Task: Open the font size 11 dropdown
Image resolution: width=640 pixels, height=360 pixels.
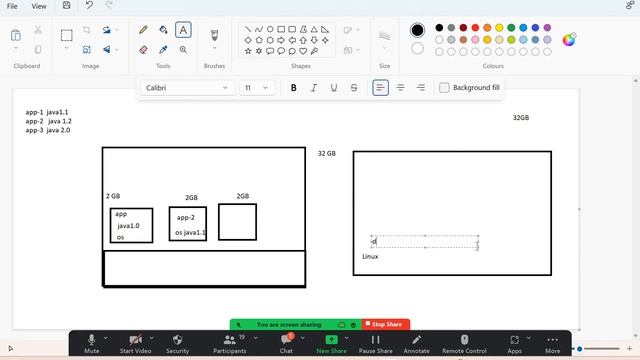Action: pos(257,88)
